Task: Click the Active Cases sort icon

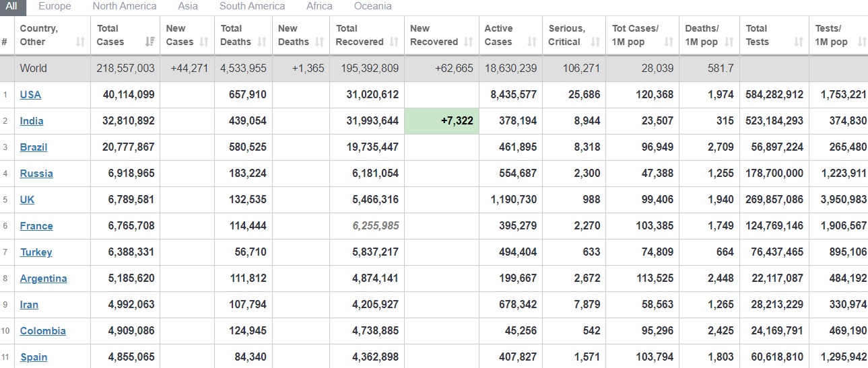Action: pos(532,42)
